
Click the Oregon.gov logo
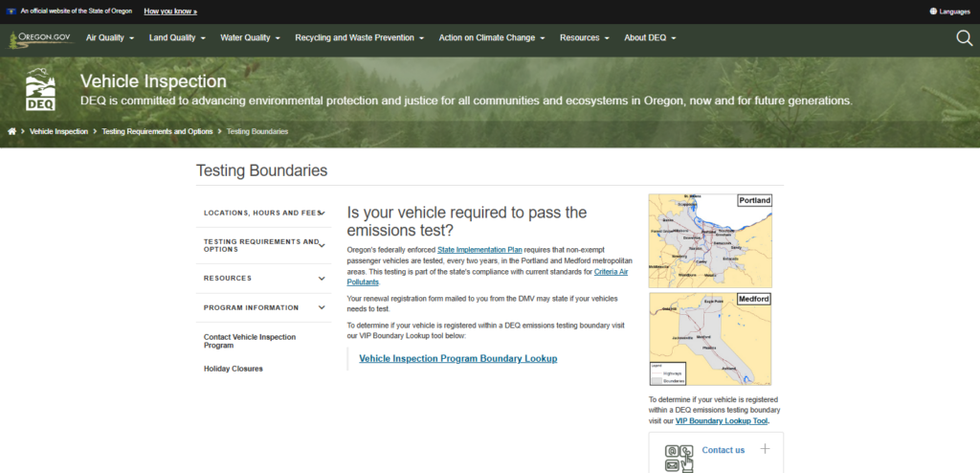point(40,38)
